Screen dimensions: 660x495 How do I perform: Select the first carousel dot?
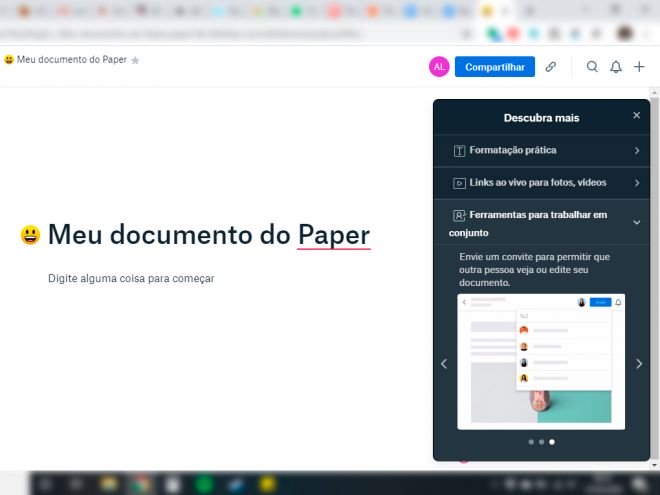point(531,442)
